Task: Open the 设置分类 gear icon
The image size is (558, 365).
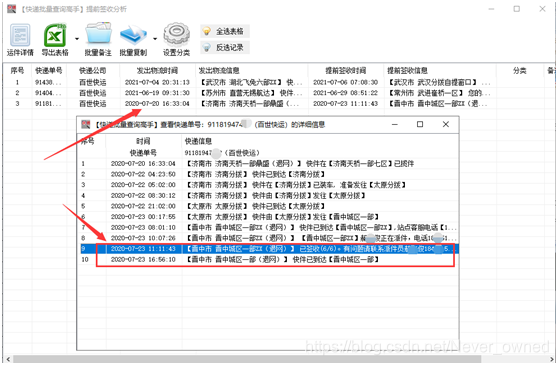Action: (x=177, y=39)
